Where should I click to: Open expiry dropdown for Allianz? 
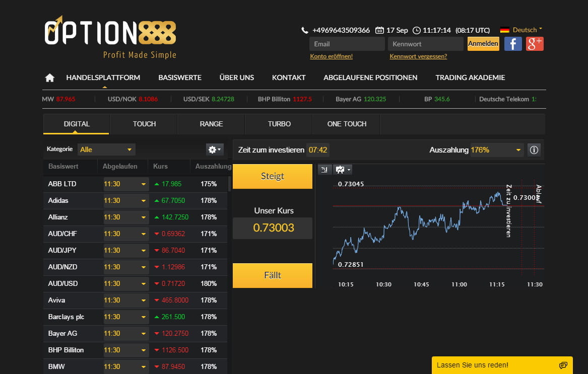tap(126, 217)
